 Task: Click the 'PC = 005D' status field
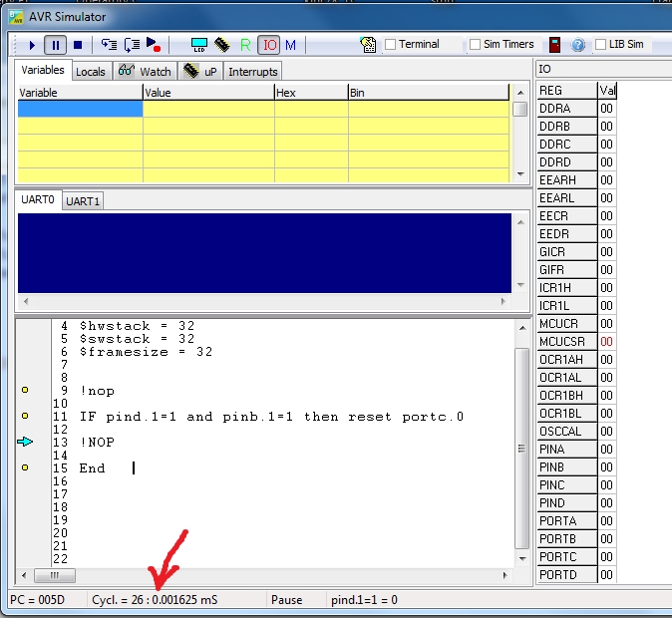(47, 600)
